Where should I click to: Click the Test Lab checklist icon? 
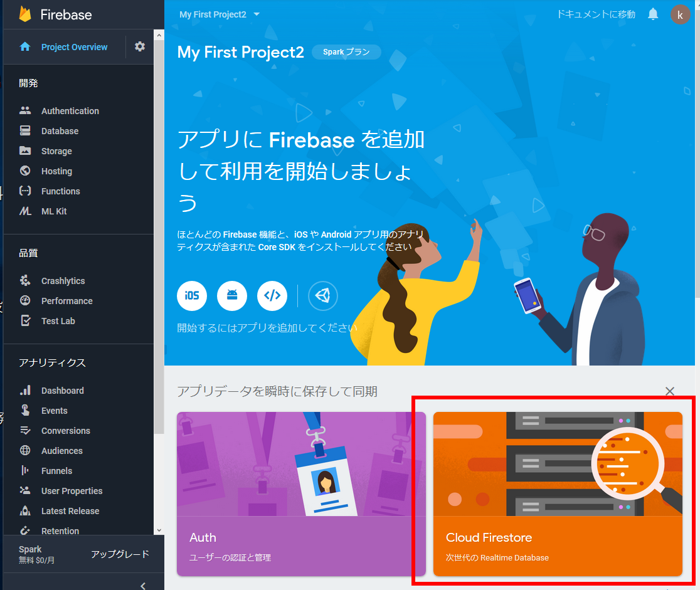[x=26, y=320]
